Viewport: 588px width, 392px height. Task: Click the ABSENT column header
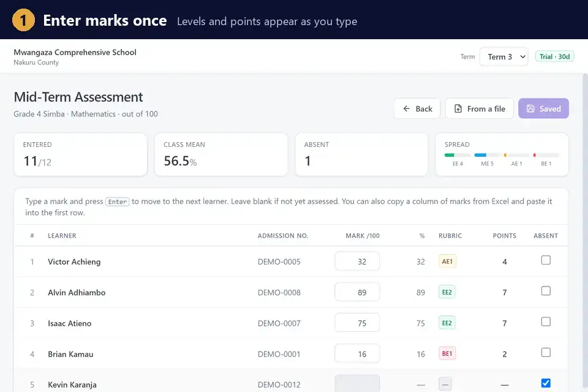pos(546,236)
